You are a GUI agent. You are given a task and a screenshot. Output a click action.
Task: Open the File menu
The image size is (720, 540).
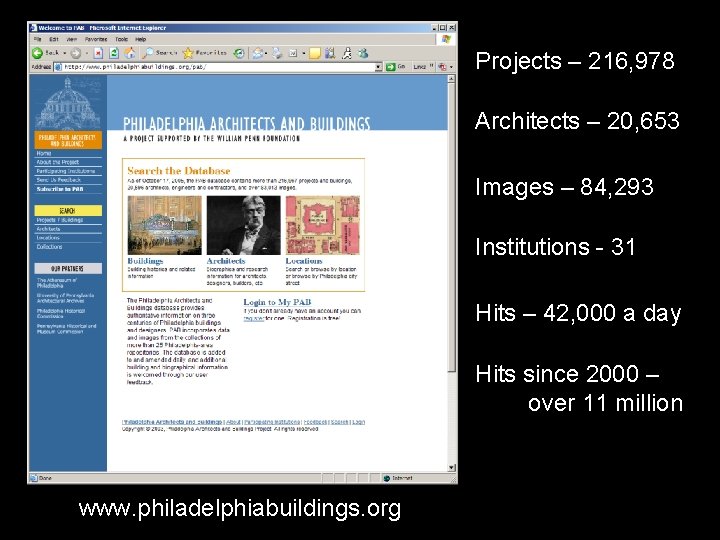(38, 39)
